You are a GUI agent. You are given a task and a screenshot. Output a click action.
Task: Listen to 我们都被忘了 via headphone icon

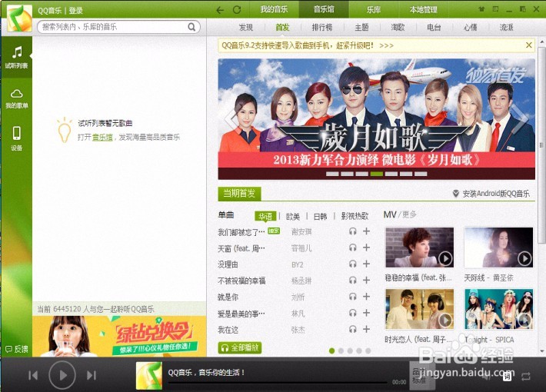click(x=353, y=231)
